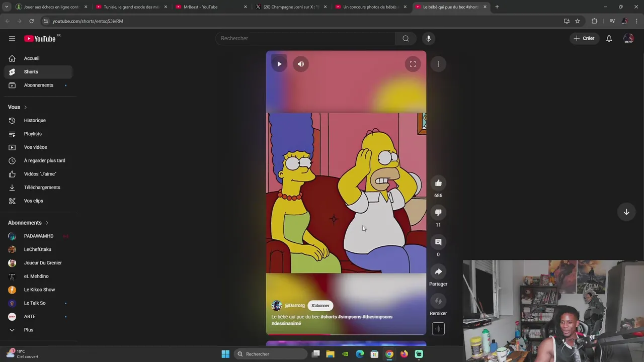Open the YouTube hamburger guide menu
The height and width of the screenshot is (362, 644).
[12, 38]
